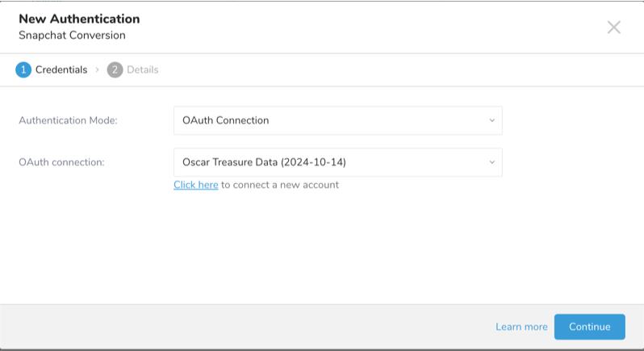Open the Authentication Mode dropdown
Image resolution: width=644 pixels, height=351 pixels.
(337, 120)
